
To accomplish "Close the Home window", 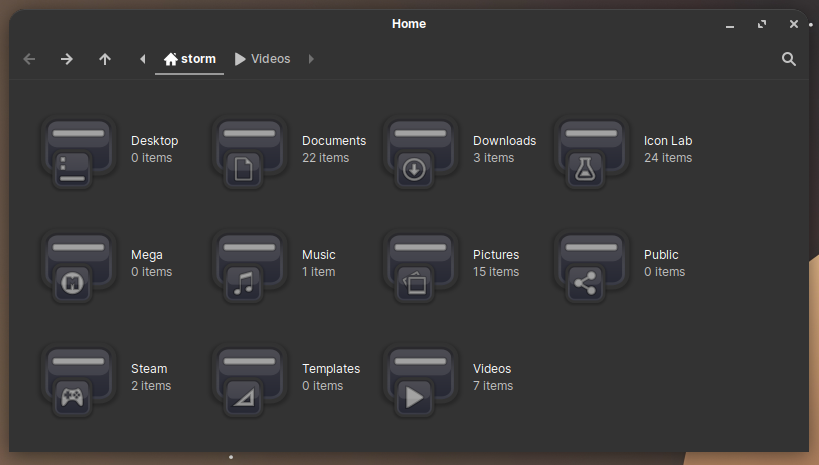I will pos(794,24).
